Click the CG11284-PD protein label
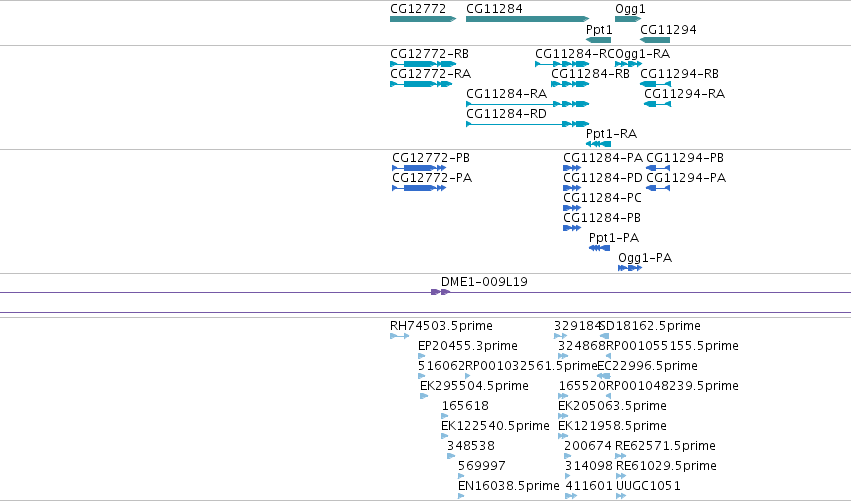The height and width of the screenshot is (501, 851). pos(603,178)
